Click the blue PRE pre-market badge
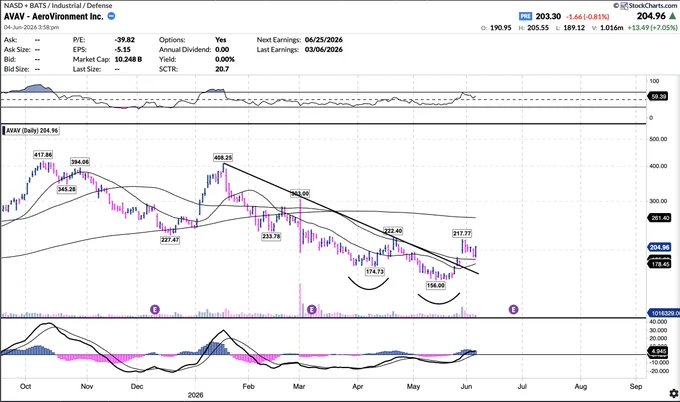 click(525, 16)
